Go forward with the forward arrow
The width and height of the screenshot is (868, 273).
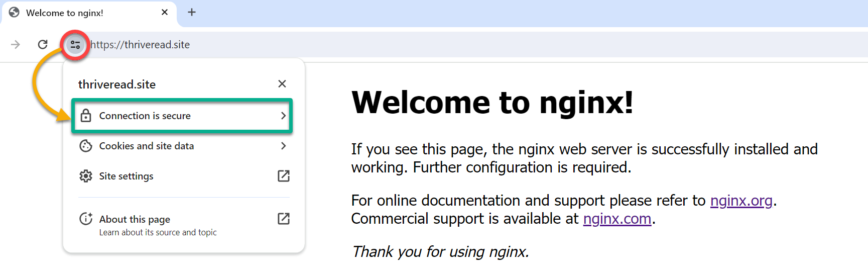[16, 45]
